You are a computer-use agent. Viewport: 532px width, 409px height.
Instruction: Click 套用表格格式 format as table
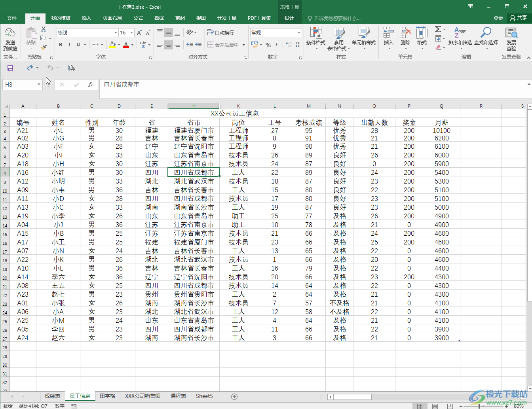pos(338,39)
